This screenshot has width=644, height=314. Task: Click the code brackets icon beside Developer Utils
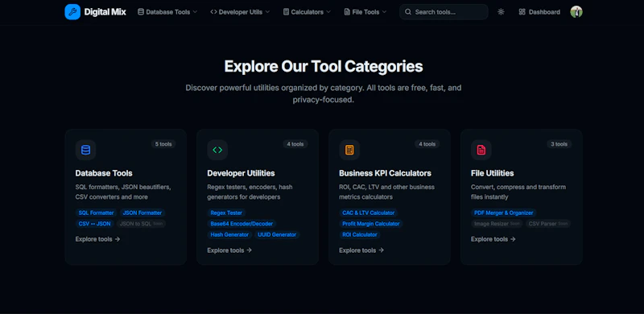[x=213, y=12]
